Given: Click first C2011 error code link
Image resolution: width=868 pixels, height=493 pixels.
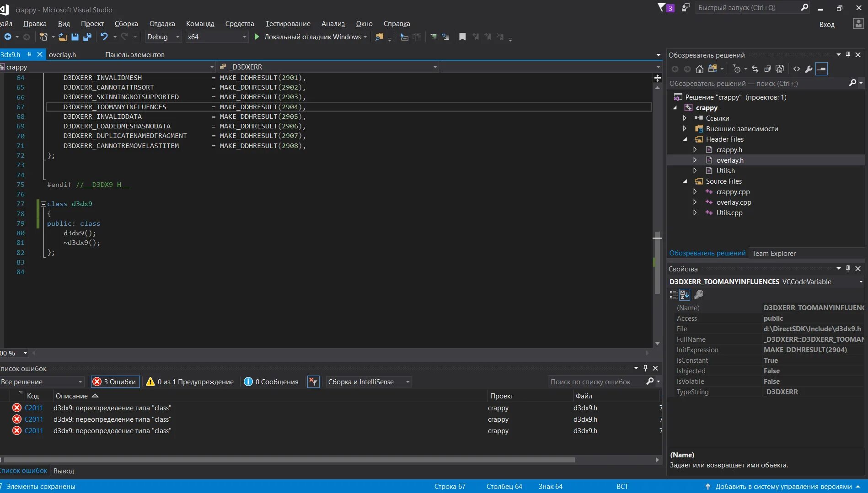Looking at the screenshot, I should pyautogui.click(x=34, y=408).
